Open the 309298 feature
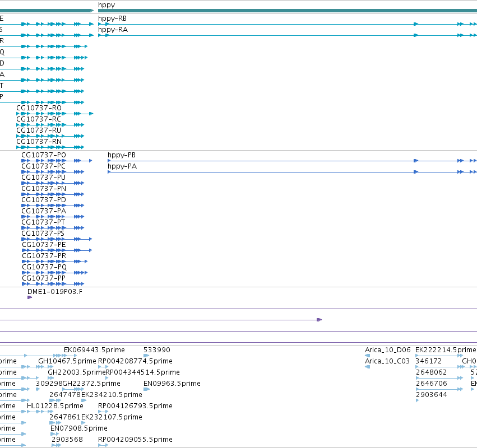The width and height of the screenshot is (477, 448). click(x=49, y=384)
